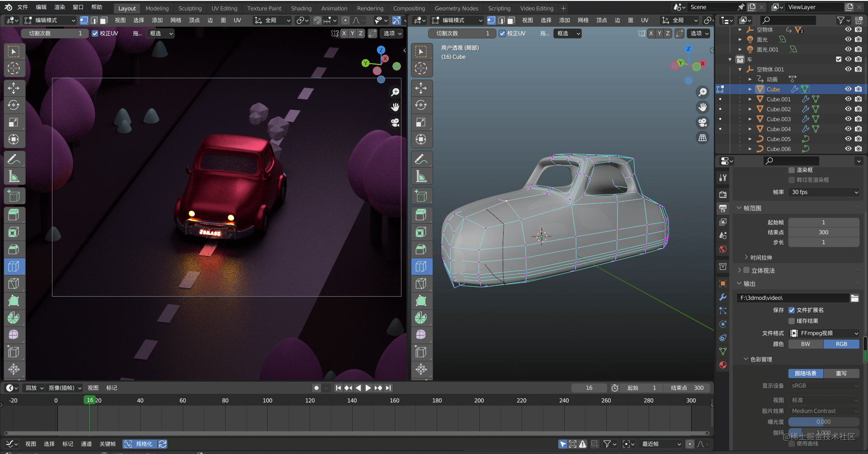
Task: Select the Edge Slide tool in right viewport
Action: 421,352
